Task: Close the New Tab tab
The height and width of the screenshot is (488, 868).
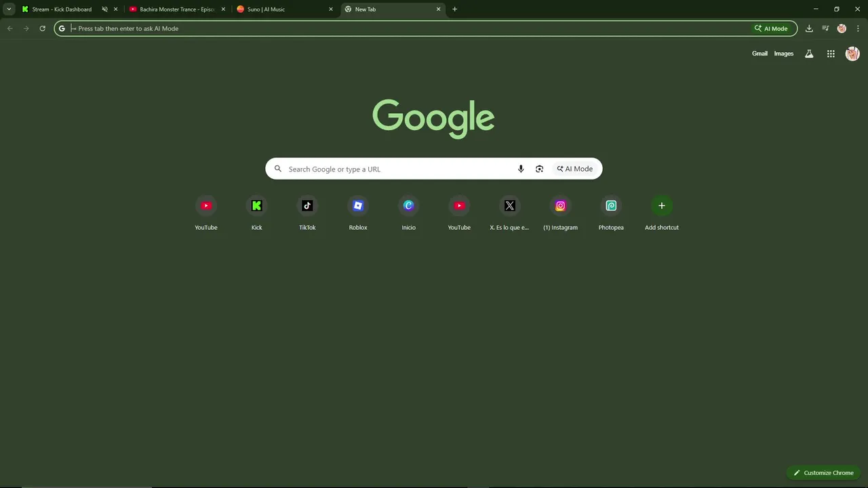Action: (x=438, y=9)
